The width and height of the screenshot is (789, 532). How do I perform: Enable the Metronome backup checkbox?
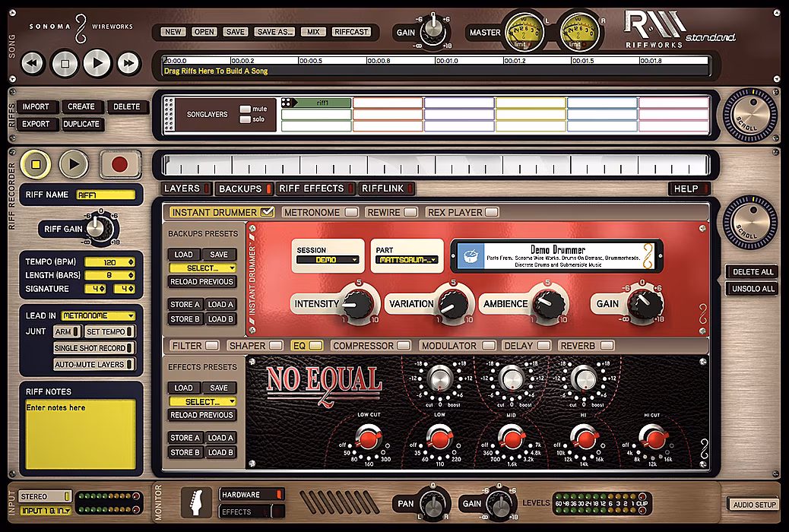coord(350,212)
